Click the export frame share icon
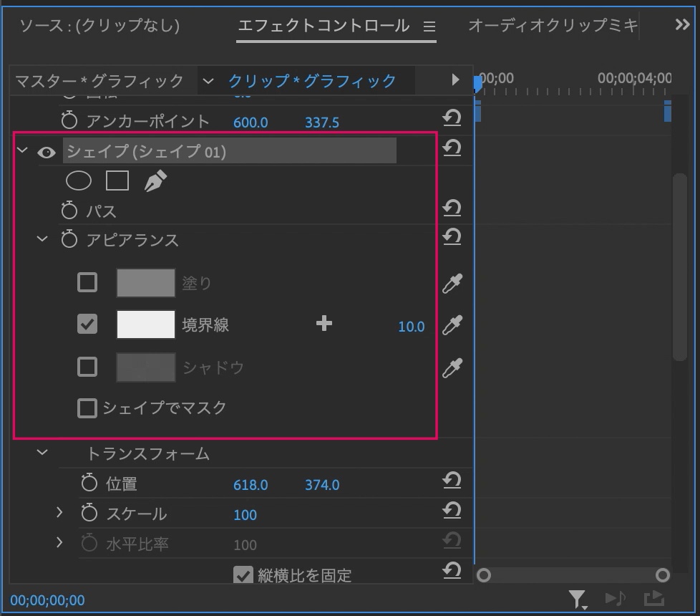Image resolution: width=700 pixels, height=616 pixels. (x=654, y=599)
